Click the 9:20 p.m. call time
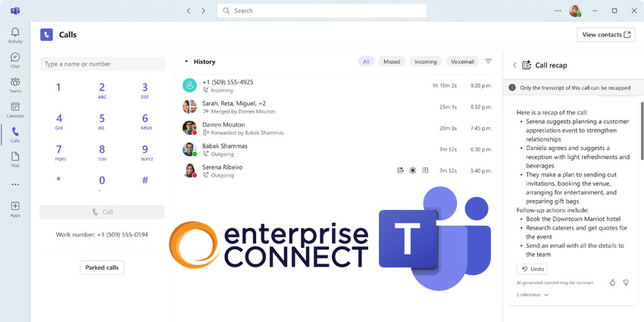The width and height of the screenshot is (644, 322). [481, 86]
